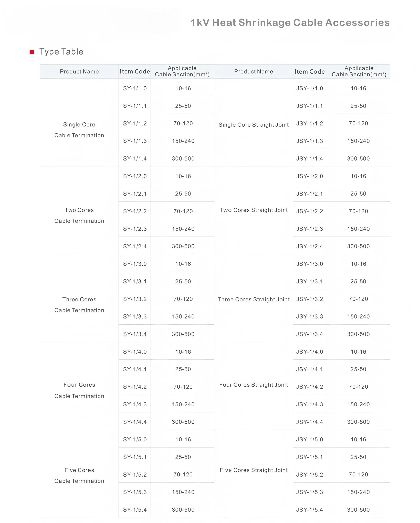The image size is (420, 523).
Task: Click item code SY-1/1.0
Action: tap(135, 88)
